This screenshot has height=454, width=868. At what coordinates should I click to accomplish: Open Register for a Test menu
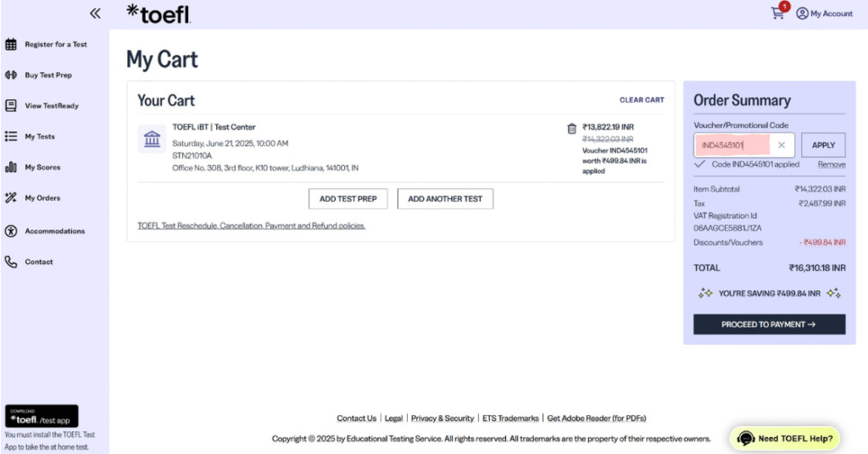point(55,44)
